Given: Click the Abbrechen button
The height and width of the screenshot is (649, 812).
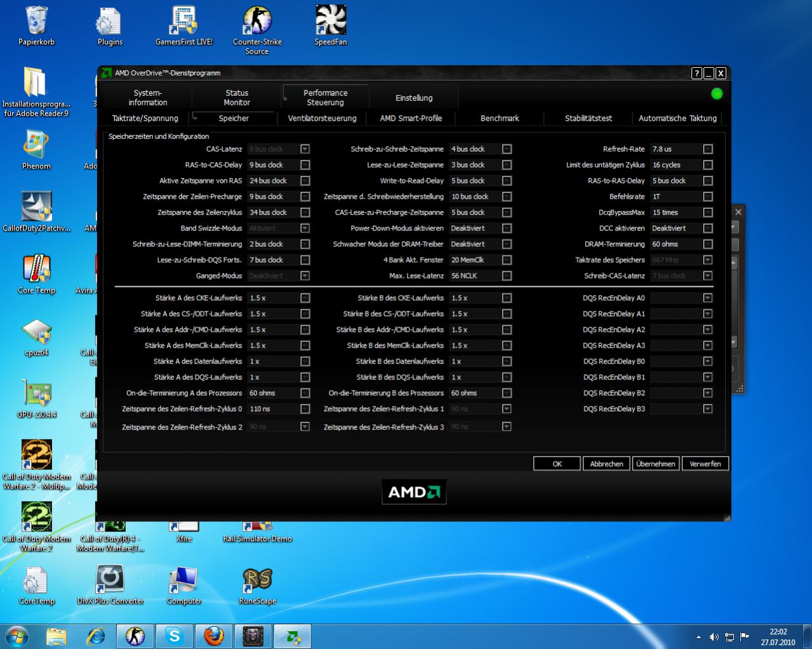Looking at the screenshot, I should [606, 464].
